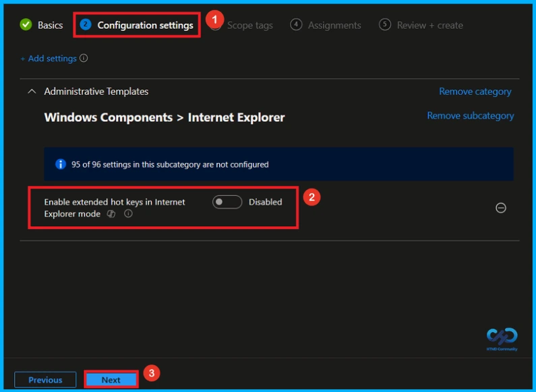
Task: Click the Previous button
Action: [45, 380]
